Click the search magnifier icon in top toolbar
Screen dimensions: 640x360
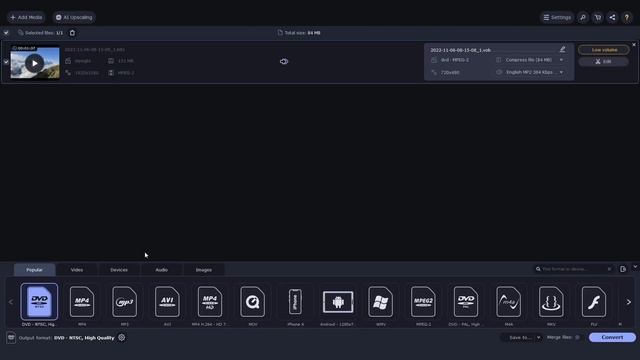(x=583, y=17)
